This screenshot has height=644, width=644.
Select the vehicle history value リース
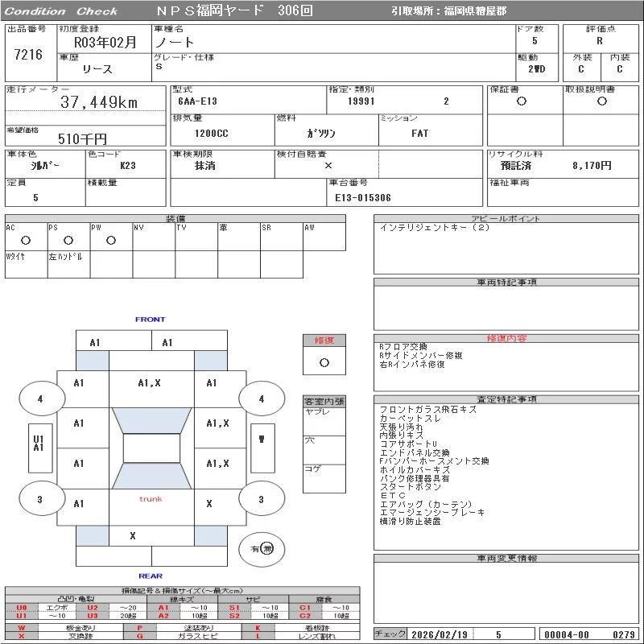click(x=97, y=69)
